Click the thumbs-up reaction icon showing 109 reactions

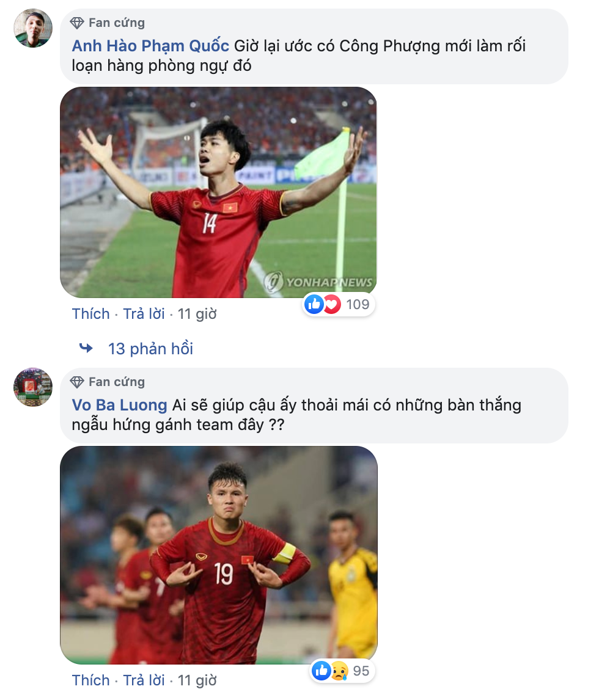(x=314, y=304)
